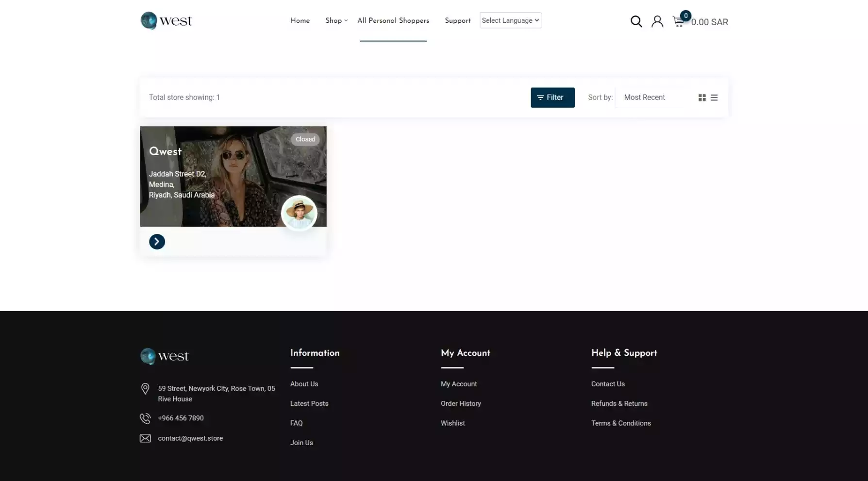Open Terms & Conditions link
The height and width of the screenshot is (481, 868).
(621, 423)
